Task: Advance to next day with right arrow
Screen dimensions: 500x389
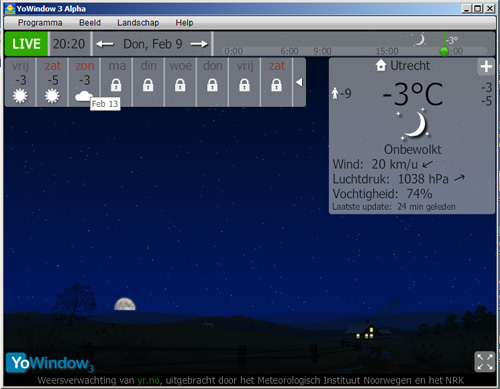Action: pos(199,44)
